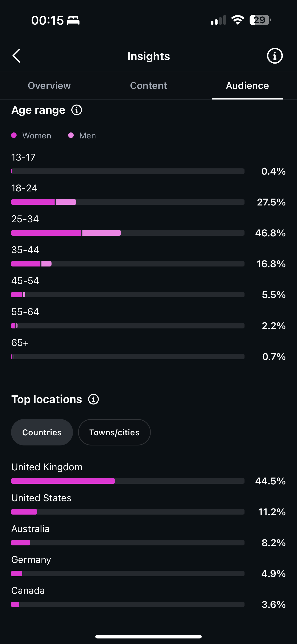Tap the 18-24 age range bar
This screenshot has height=644, width=297.
[x=128, y=202]
